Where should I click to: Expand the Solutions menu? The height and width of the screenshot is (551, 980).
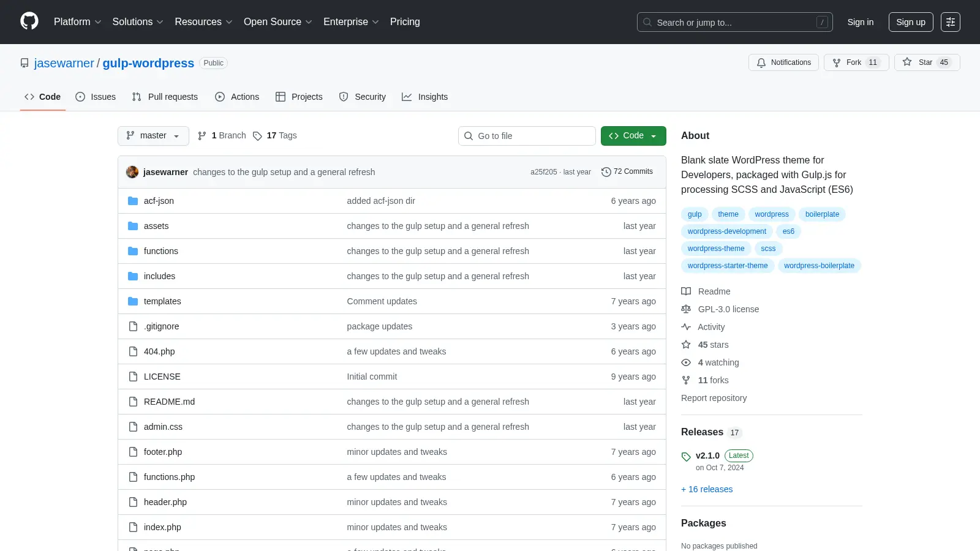click(x=138, y=22)
